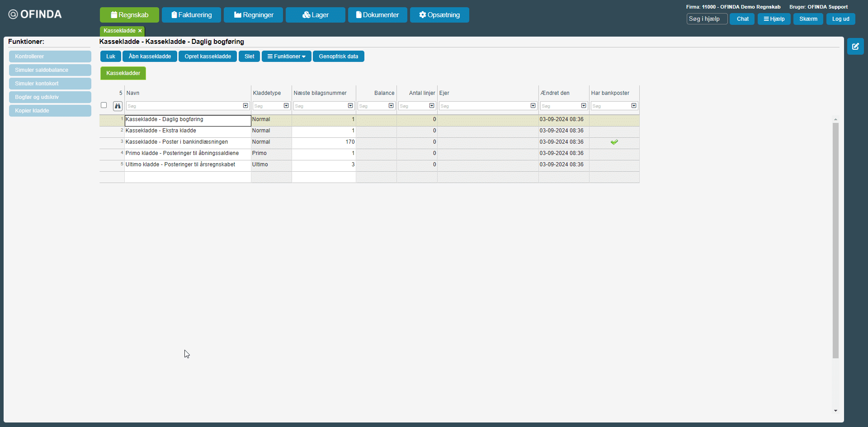Select the Kassekladder green tab
The height and width of the screenshot is (427, 868).
point(123,73)
